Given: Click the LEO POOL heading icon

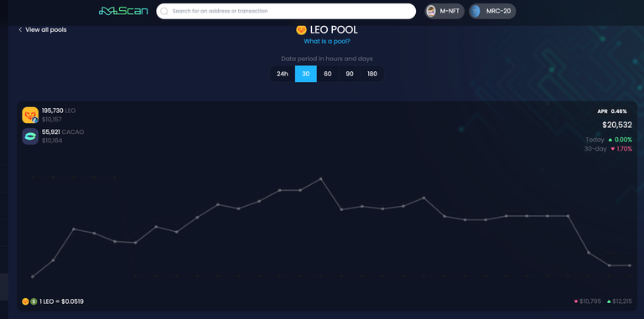Looking at the screenshot, I should point(302,30).
